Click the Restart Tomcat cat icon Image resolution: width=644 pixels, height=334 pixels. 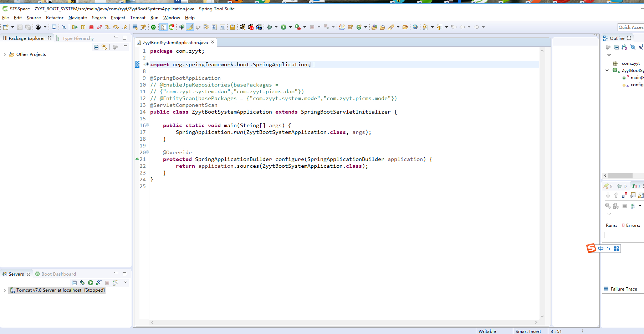(x=259, y=27)
